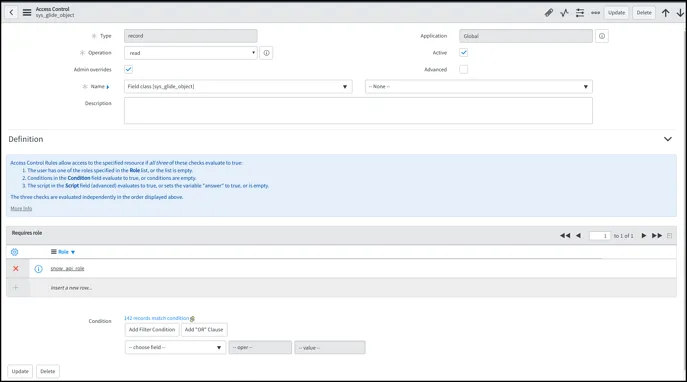View snow_api_role record info icon

[39, 269]
